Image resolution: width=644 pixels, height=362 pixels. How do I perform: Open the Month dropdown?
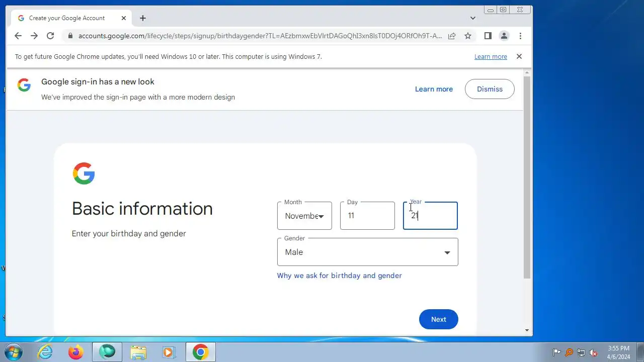pyautogui.click(x=304, y=216)
